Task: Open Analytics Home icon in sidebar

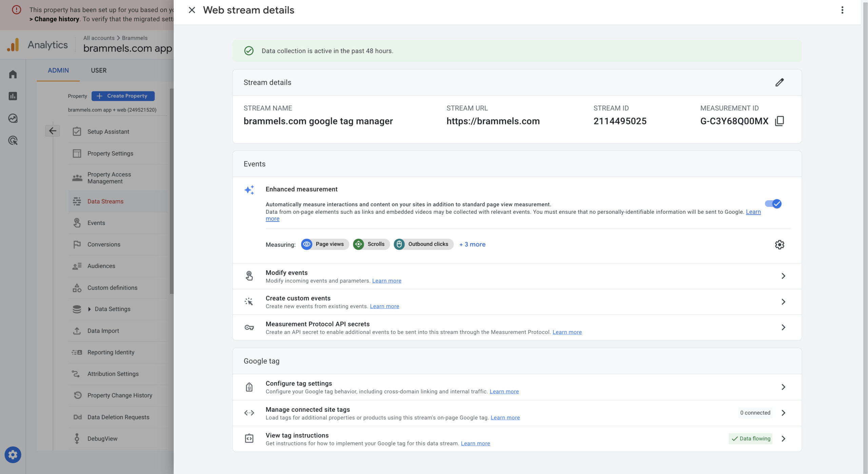Action: click(13, 74)
